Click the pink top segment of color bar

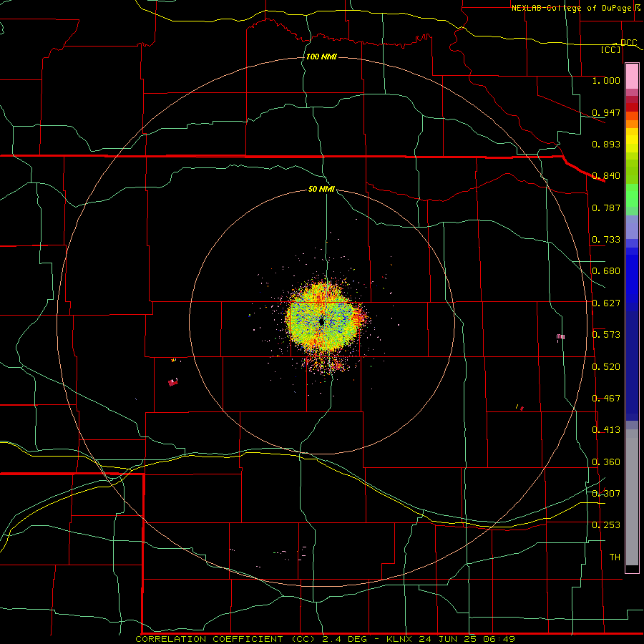[632, 77]
